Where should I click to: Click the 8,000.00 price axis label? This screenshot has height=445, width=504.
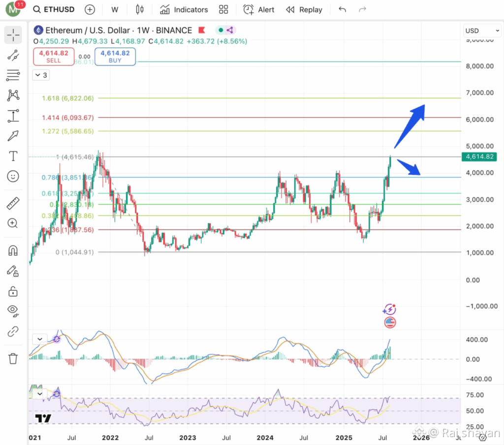(x=479, y=66)
